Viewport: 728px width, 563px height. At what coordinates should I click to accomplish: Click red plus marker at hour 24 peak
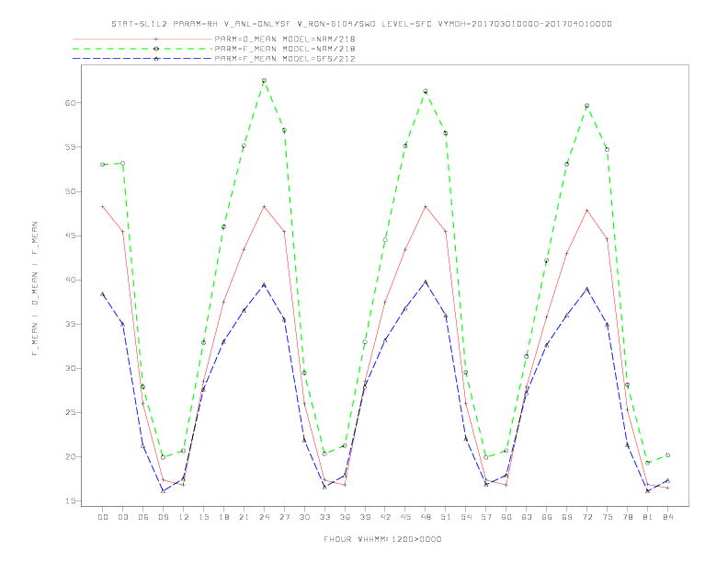264,206
